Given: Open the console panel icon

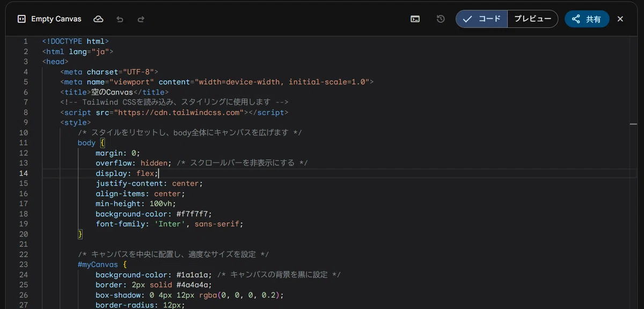Looking at the screenshot, I should (x=415, y=19).
